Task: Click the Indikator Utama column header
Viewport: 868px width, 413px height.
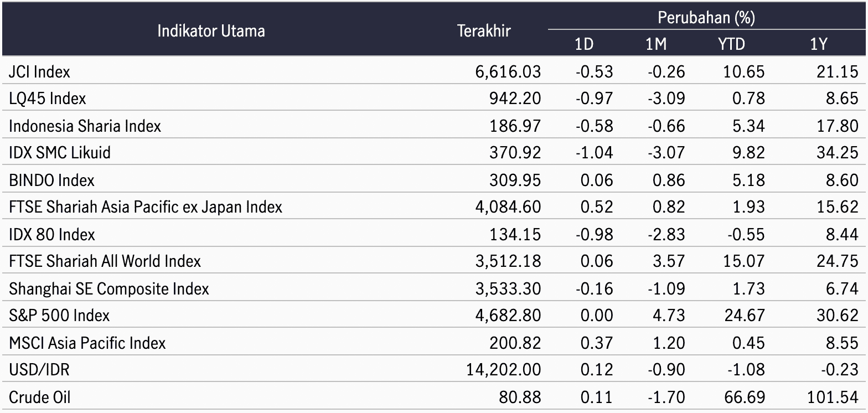Action: [211, 30]
